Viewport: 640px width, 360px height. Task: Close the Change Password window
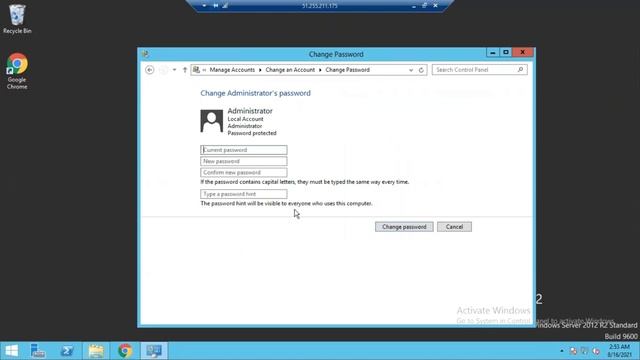[x=522, y=52]
